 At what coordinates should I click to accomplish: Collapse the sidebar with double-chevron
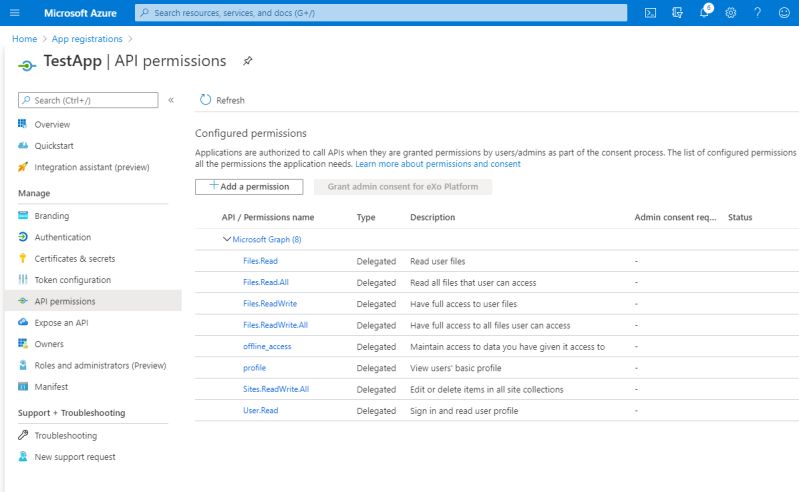tap(171, 100)
